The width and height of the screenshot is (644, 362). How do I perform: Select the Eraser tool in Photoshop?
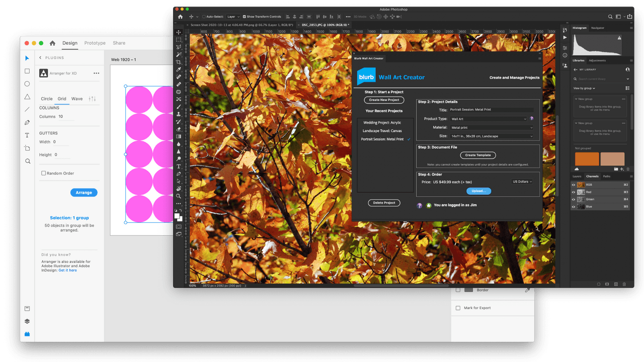179,129
